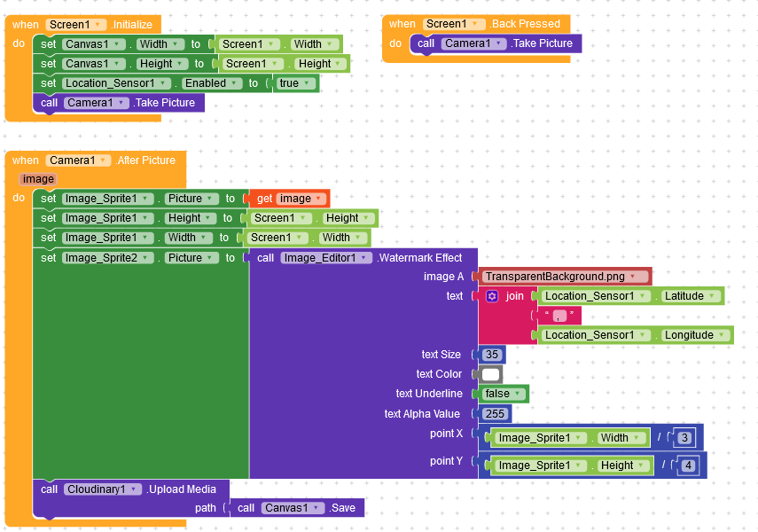Select the Initialize 'call Camera1 Take Picture' block
758x532 pixels.
click(x=119, y=103)
